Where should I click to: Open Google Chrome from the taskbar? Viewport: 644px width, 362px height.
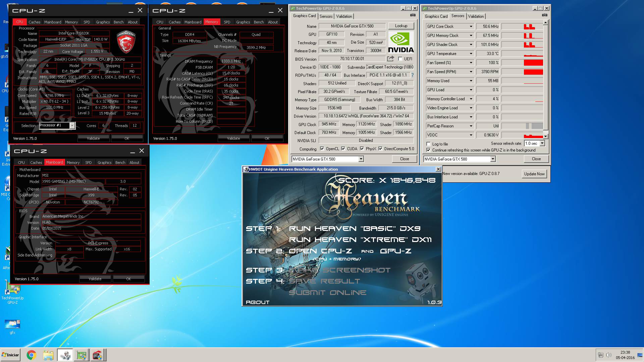pyautogui.click(x=31, y=355)
